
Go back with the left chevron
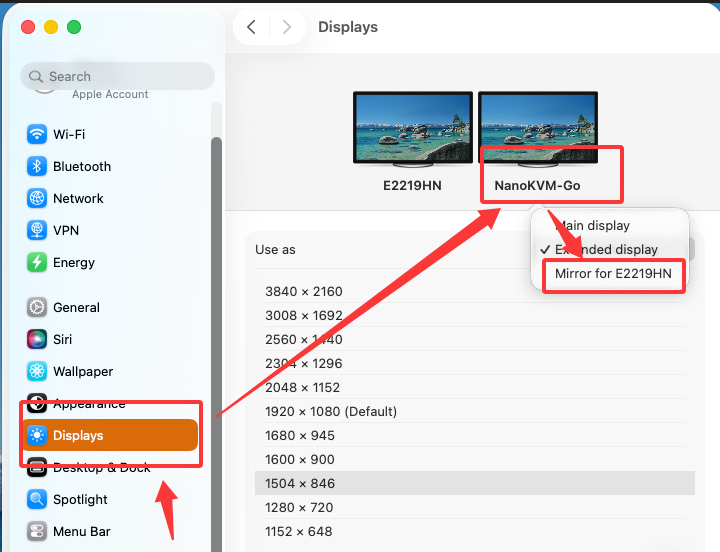pos(251,27)
